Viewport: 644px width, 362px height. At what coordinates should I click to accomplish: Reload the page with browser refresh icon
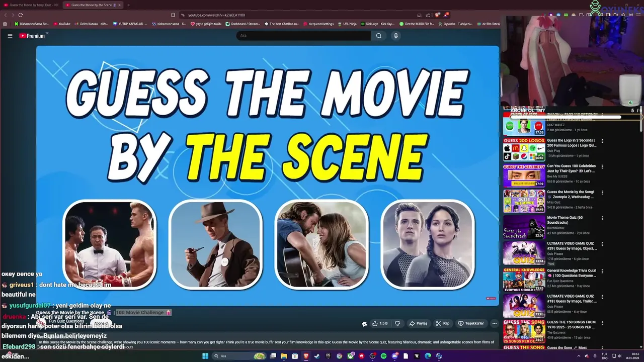click(21, 15)
